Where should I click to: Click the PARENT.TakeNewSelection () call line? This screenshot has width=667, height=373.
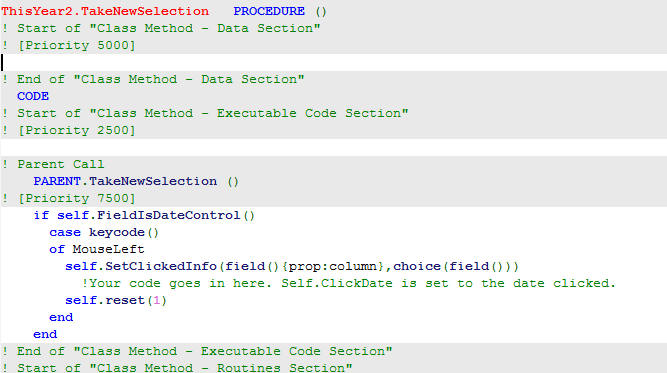[x=136, y=182]
